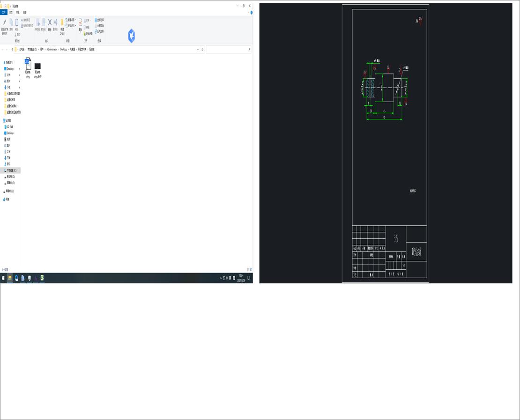The height and width of the screenshot is (420, 520).
Task: Click the Copy icon in the ribbon clipboard group
Action: pyautogui.click(x=11, y=22)
